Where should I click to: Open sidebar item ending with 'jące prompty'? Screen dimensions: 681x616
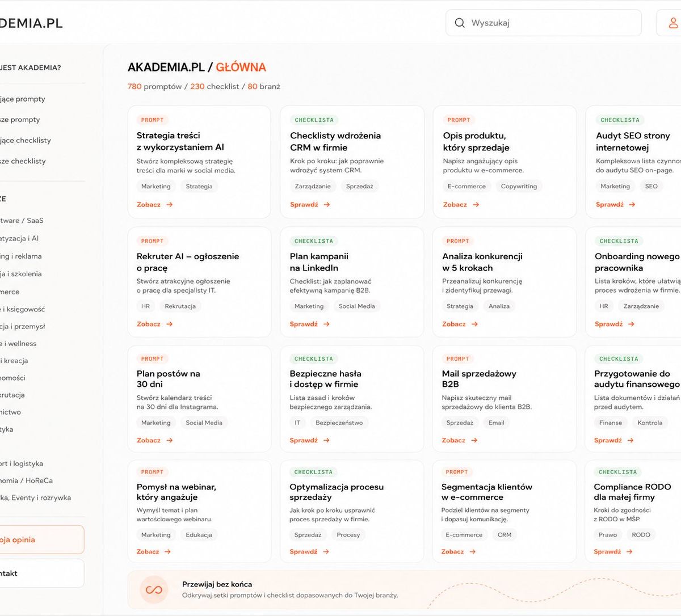pos(23,99)
